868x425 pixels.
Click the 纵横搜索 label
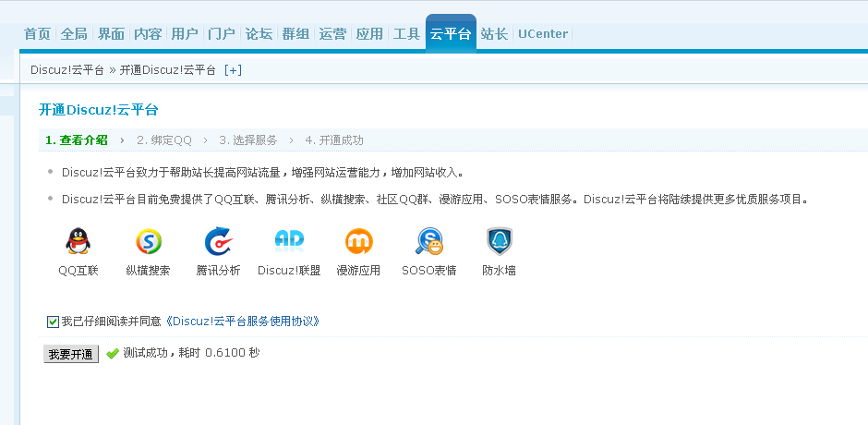[149, 271]
